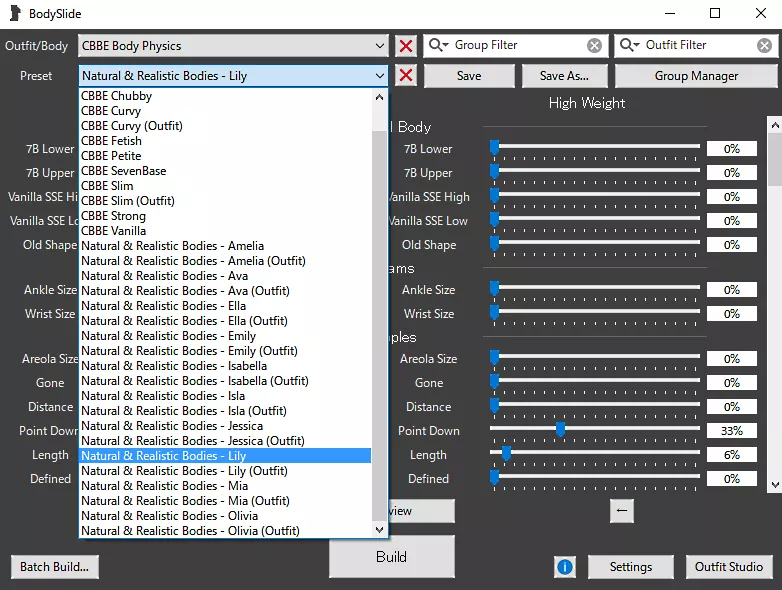Screen dimensions: 782x590
Task: Open the Settings dialog
Action: pyautogui.click(x=630, y=567)
